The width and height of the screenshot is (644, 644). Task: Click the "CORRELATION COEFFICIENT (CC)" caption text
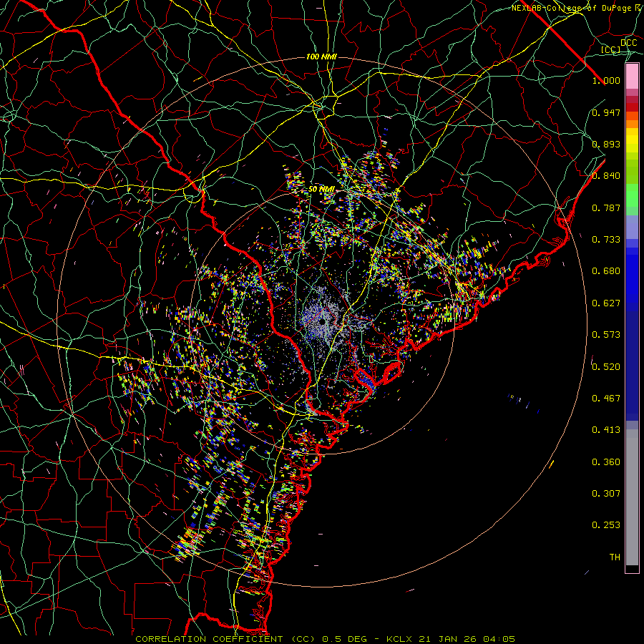pyautogui.click(x=225, y=639)
